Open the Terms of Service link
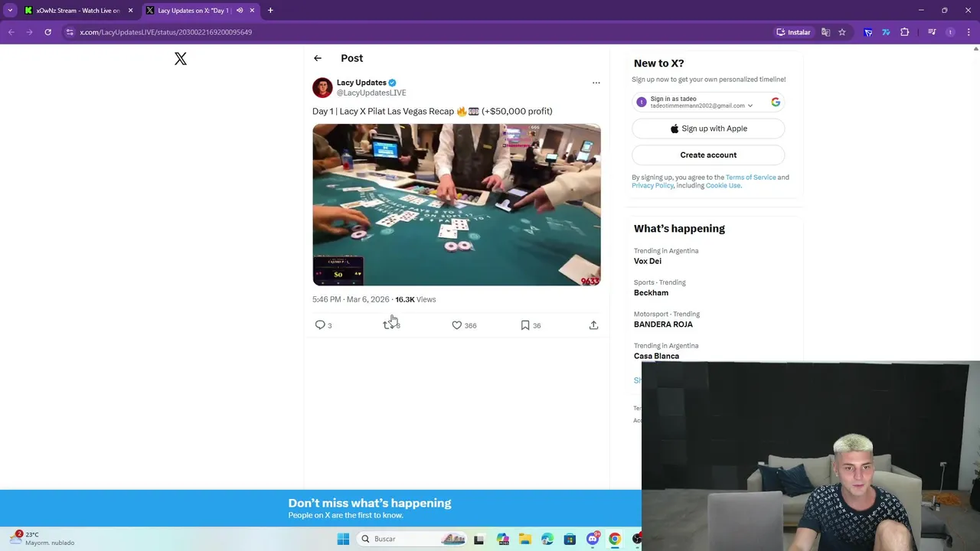Image resolution: width=980 pixels, height=551 pixels. click(x=750, y=178)
